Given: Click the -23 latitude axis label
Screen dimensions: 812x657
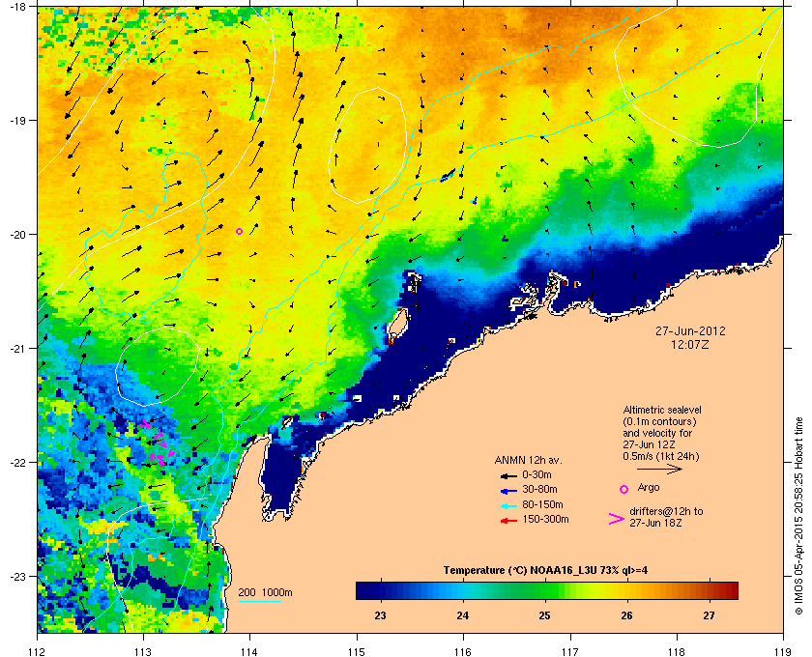Looking at the screenshot, I should click(17, 576).
